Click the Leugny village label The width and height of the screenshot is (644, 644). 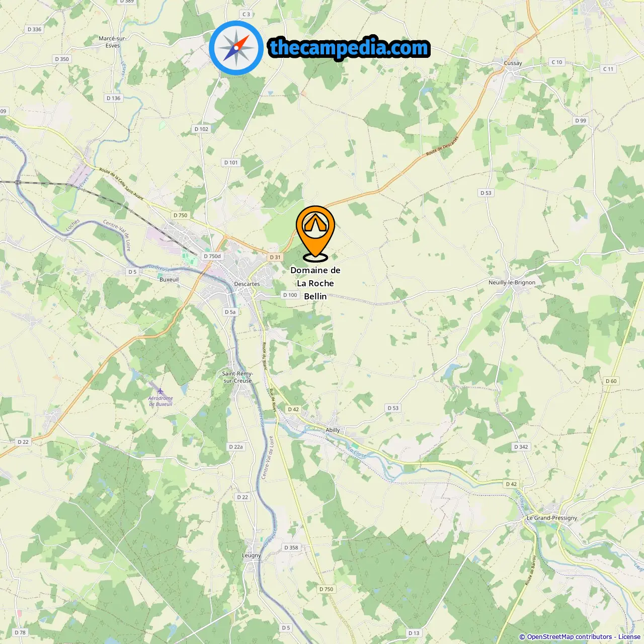252,555
